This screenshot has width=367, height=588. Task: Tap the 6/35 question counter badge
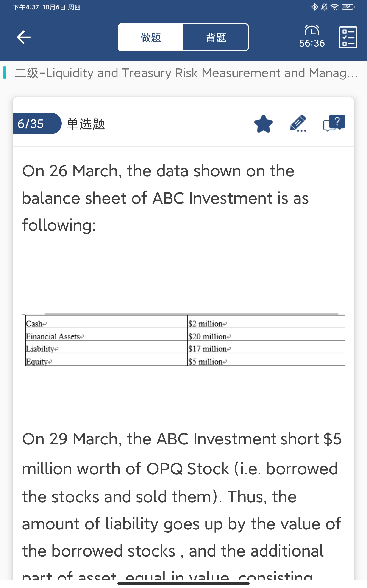click(31, 124)
